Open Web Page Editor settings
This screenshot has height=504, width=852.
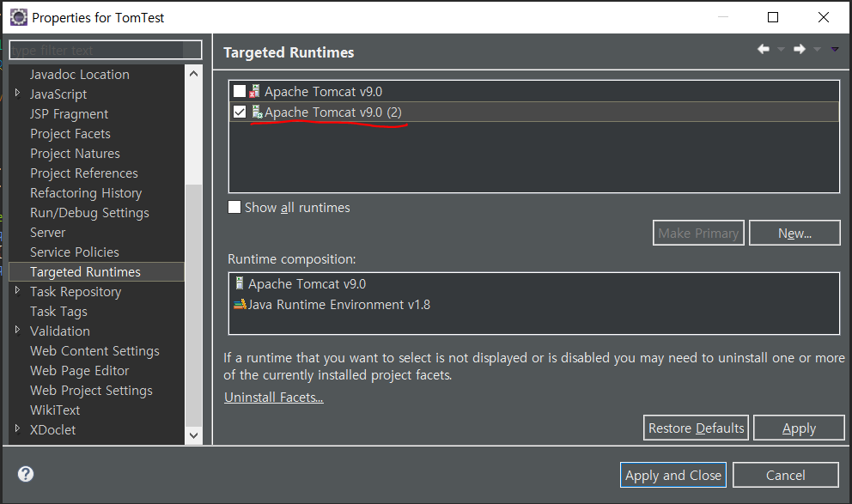(79, 371)
